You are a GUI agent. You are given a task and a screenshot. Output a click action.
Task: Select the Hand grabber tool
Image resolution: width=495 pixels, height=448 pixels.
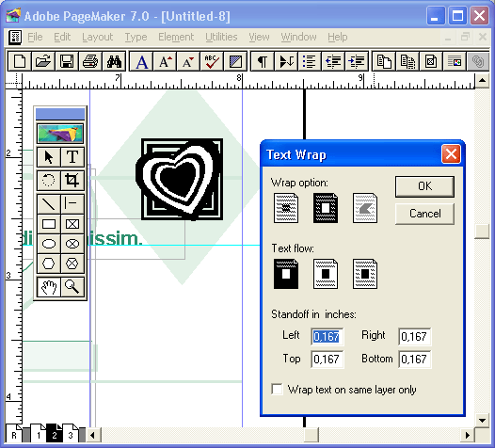click(49, 287)
